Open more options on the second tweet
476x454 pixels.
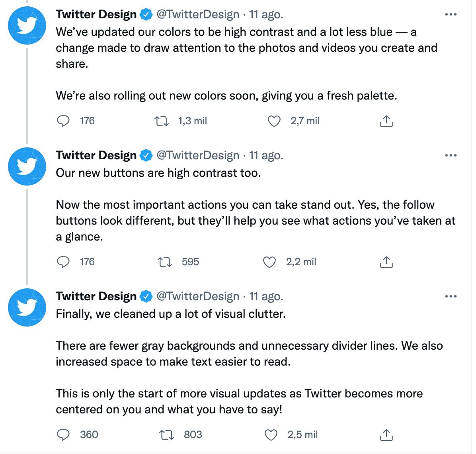[451, 155]
